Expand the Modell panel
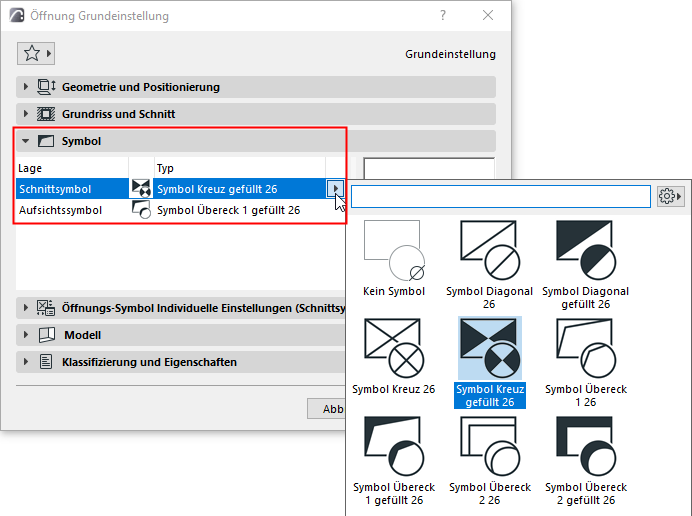Screen dimensions: 692x516 point(26,335)
